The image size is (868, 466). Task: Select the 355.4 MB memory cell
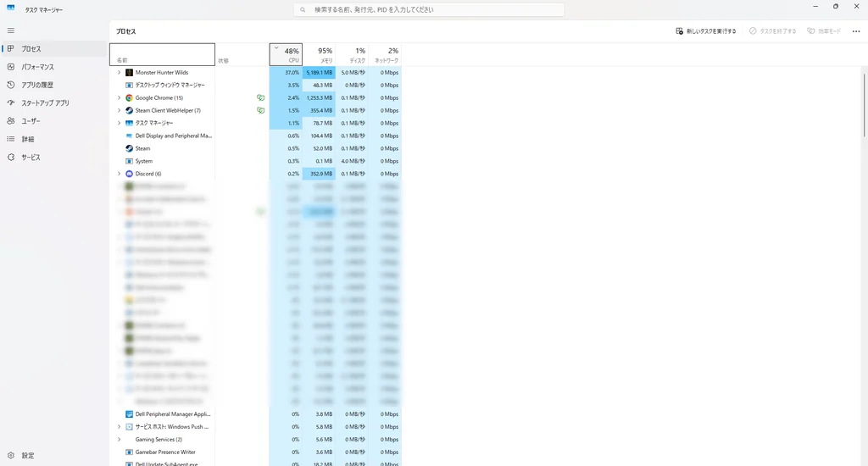pyautogui.click(x=319, y=111)
